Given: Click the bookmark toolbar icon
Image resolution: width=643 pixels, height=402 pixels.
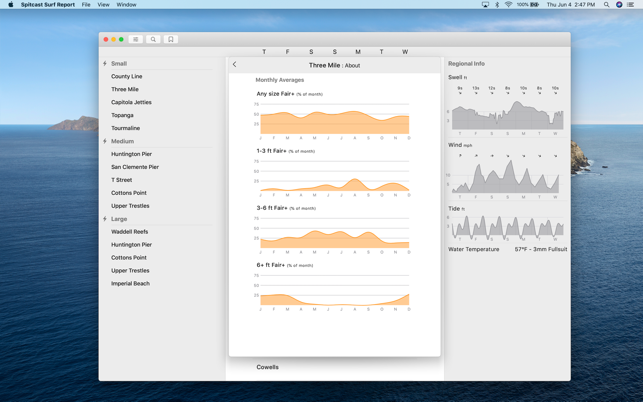Looking at the screenshot, I should click(x=171, y=39).
